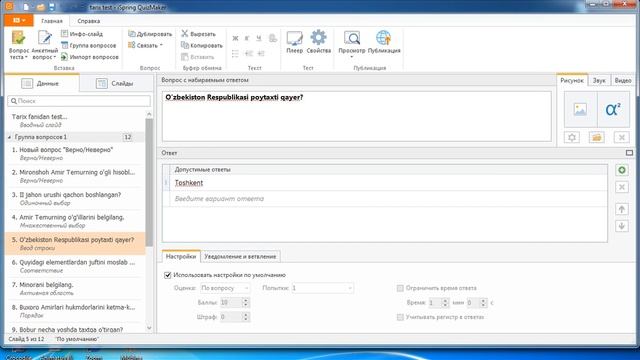Click the increase indent icon
Screen dimensions: 640x360
point(261,53)
